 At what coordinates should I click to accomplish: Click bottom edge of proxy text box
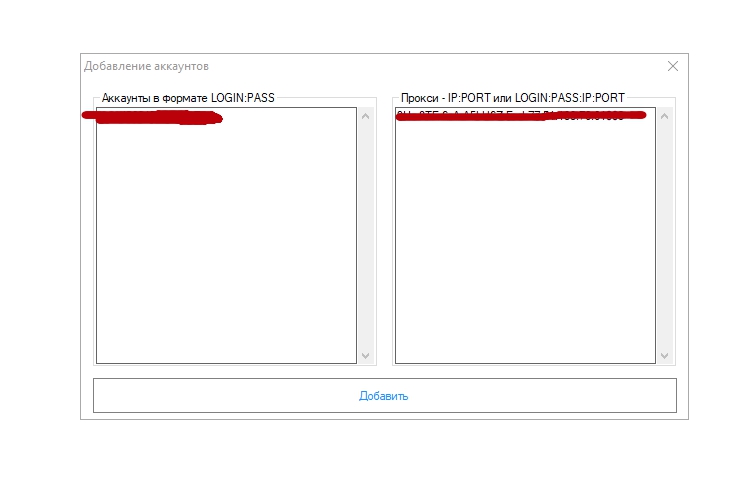click(x=525, y=363)
